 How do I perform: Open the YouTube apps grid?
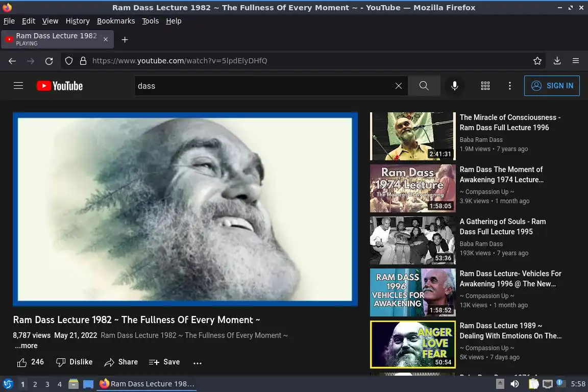coord(485,86)
